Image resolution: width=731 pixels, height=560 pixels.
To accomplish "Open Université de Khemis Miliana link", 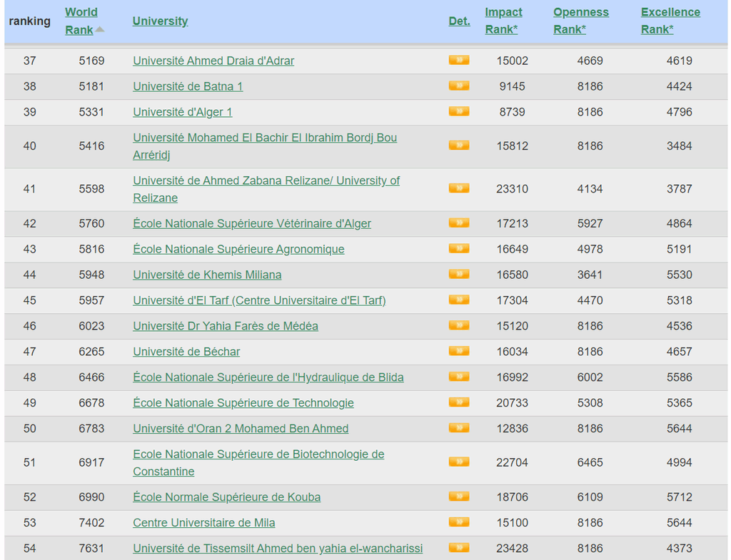I will tap(207, 275).
